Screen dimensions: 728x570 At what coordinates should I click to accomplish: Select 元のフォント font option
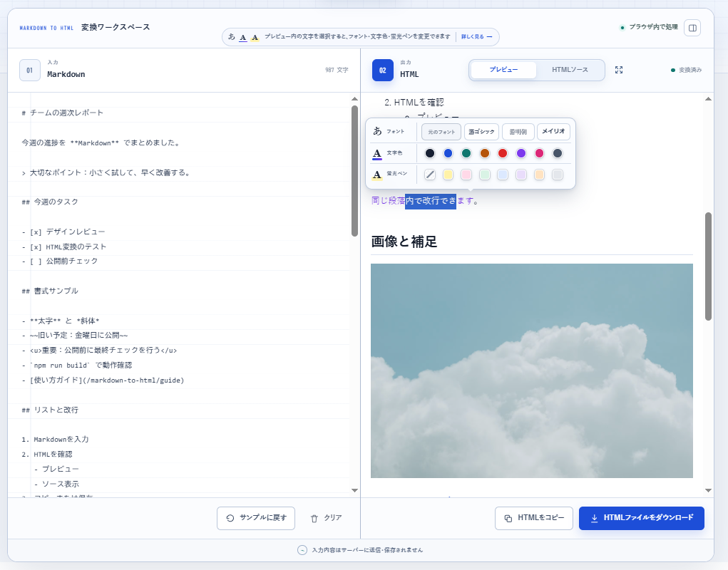pyautogui.click(x=441, y=132)
